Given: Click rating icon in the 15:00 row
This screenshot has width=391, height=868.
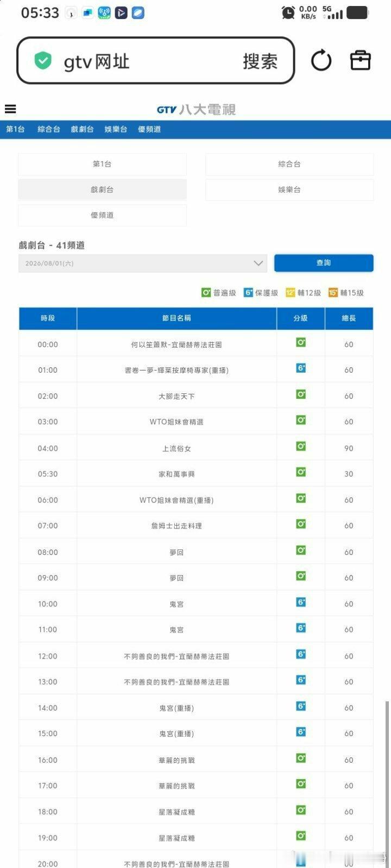Looking at the screenshot, I should point(301,732).
